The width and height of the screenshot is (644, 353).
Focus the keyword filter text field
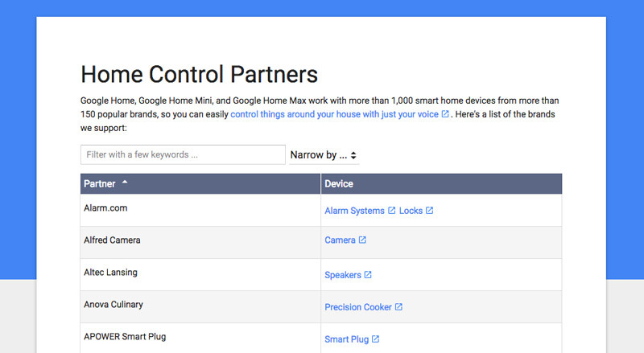183,154
